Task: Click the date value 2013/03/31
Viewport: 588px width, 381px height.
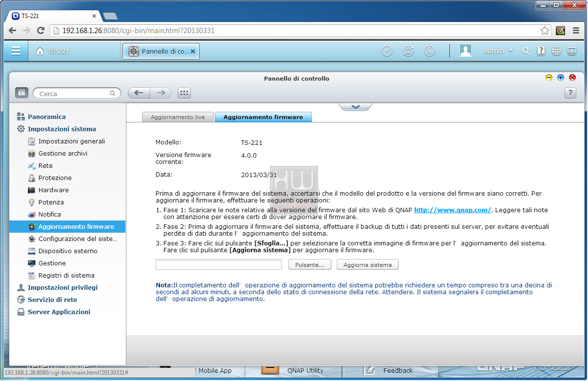Action: coord(259,175)
